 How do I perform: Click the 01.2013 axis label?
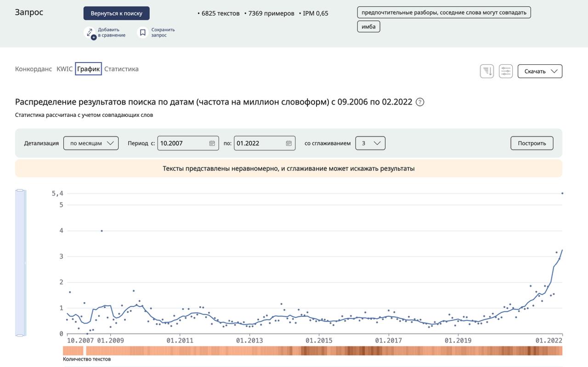click(x=249, y=341)
